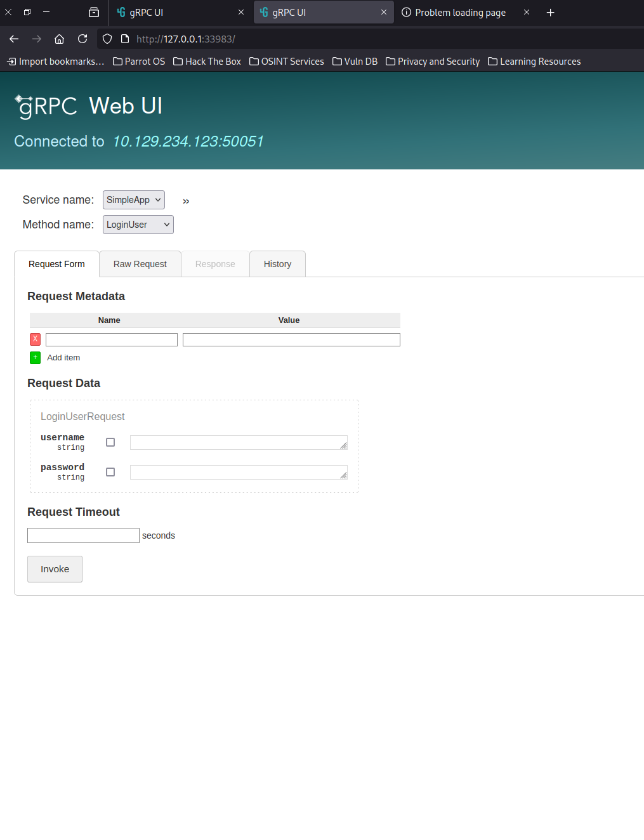Click the double chevron next to SimpleApp
Image resolution: width=644 pixels, height=840 pixels.
[186, 201]
